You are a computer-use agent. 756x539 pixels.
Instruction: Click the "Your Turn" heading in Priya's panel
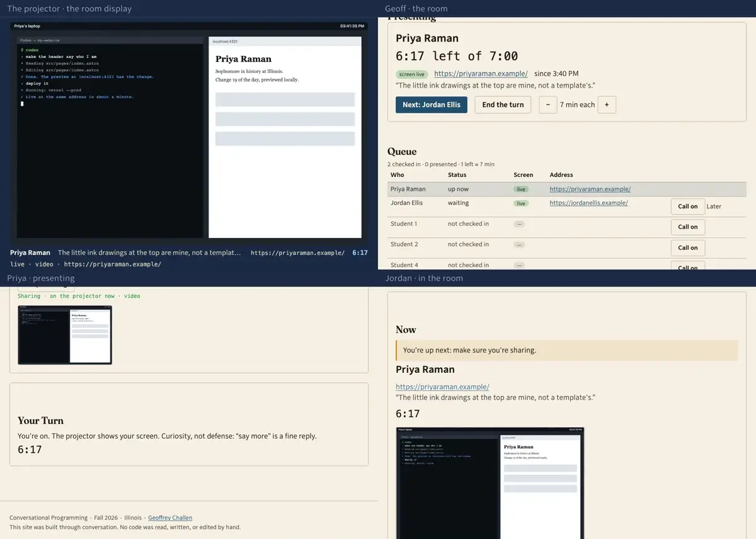point(40,421)
